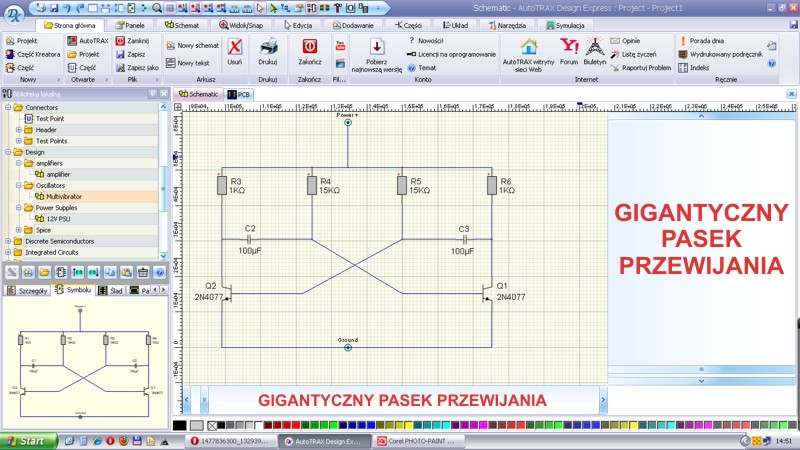The height and width of the screenshot is (450, 800).
Task: Expand the Header folder in library tree
Action: click(x=18, y=130)
